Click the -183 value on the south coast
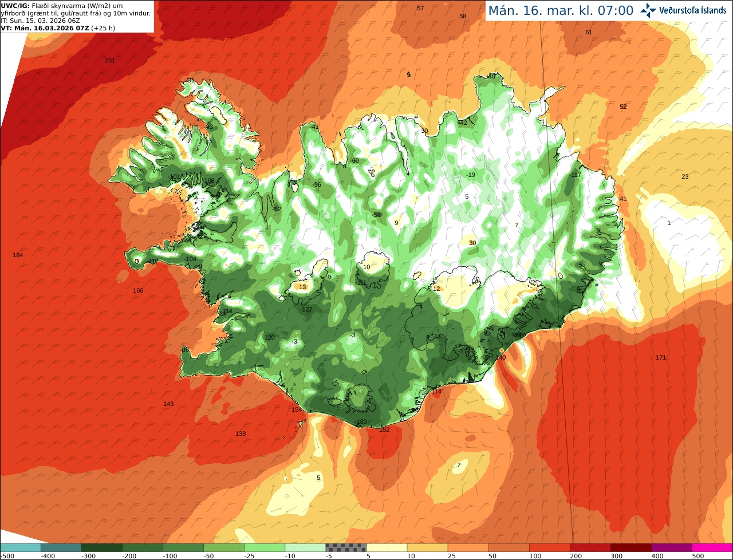This screenshot has height=560, width=733. coord(361,421)
